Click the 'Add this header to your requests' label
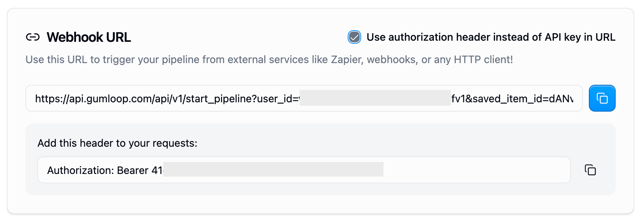The image size is (644, 221). tap(117, 143)
